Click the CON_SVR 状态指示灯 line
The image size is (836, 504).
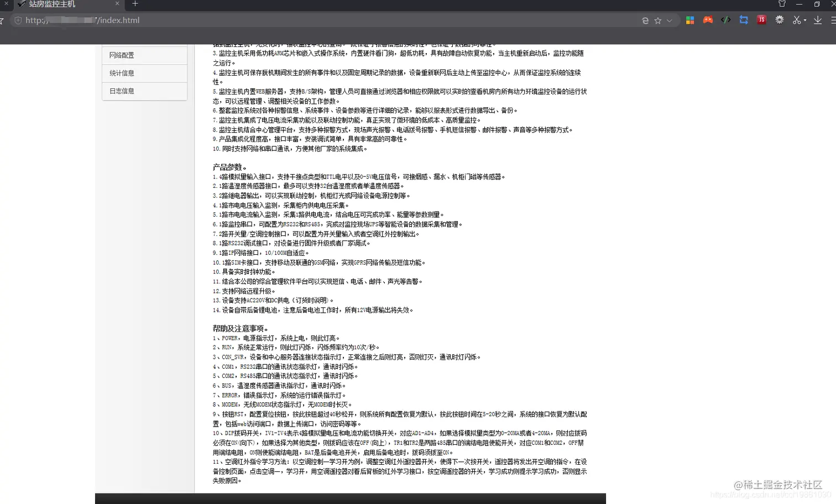(347, 357)
